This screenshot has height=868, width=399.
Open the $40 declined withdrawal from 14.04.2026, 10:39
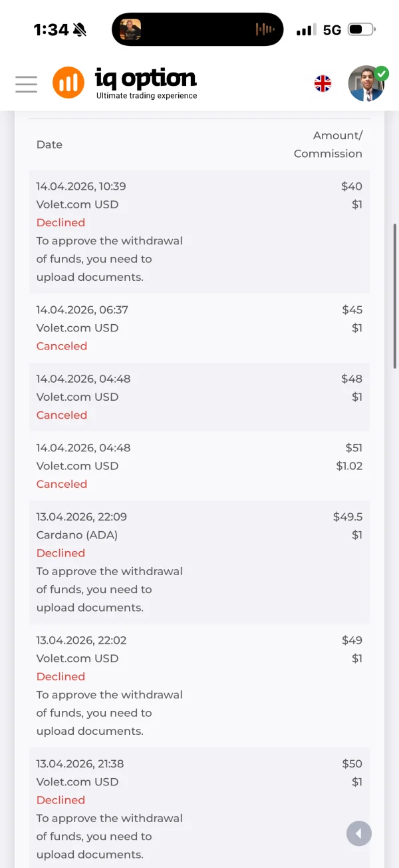coord(199,231)
